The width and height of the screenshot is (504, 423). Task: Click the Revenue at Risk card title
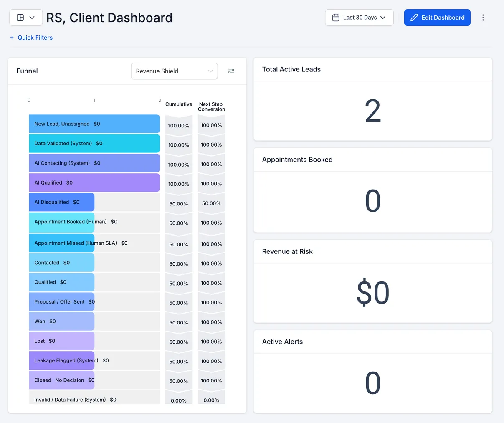coord(287,251)
